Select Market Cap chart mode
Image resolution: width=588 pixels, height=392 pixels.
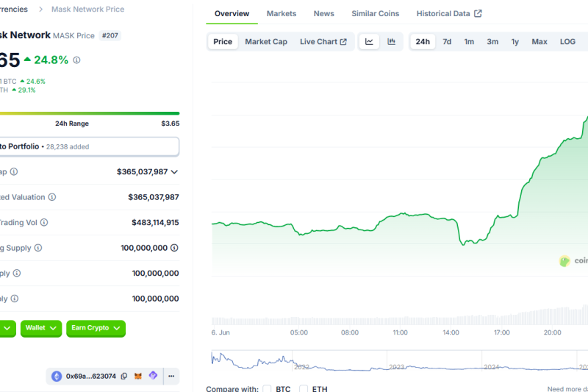(266, 42)
